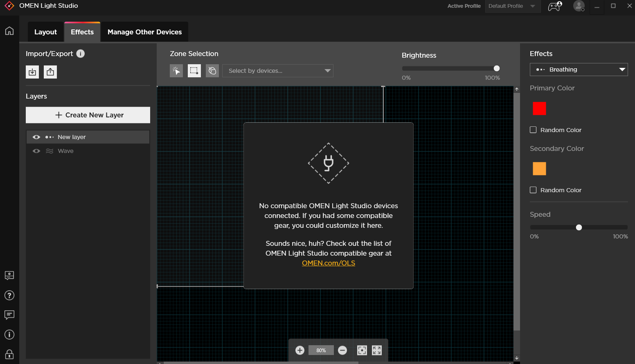Open the Breathing effects dropdown

579,70
